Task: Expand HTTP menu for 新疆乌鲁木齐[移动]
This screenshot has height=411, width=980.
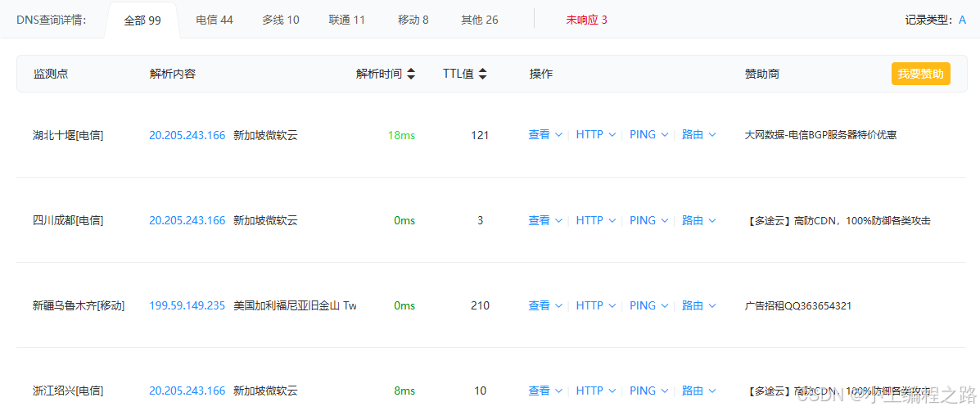Action: (596, 305)
